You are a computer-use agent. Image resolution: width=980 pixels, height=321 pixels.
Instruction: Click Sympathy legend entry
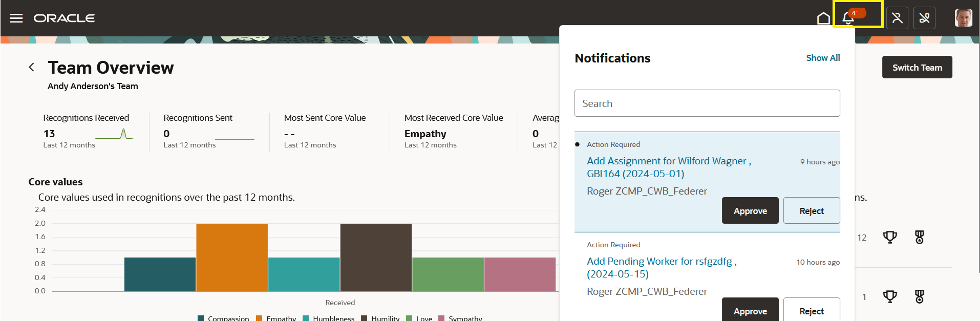pyautogui.click(x=460, y=318)
